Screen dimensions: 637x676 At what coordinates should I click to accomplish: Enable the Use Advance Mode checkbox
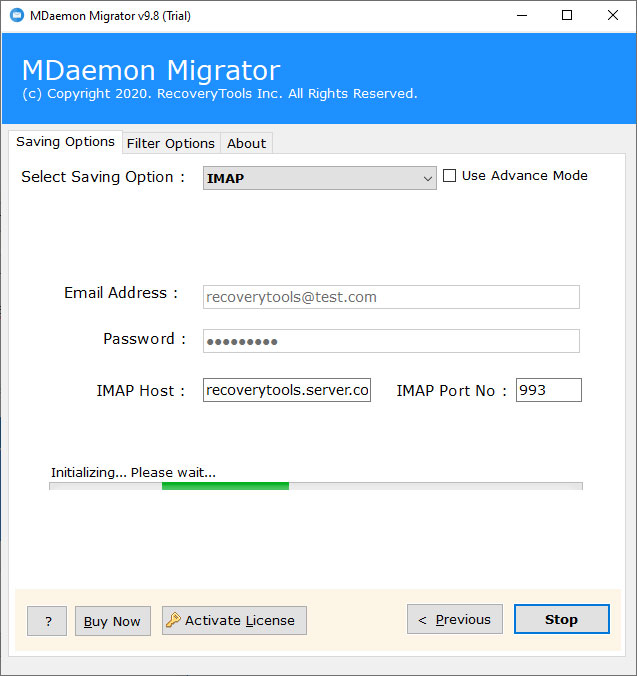tap(450, 176)
